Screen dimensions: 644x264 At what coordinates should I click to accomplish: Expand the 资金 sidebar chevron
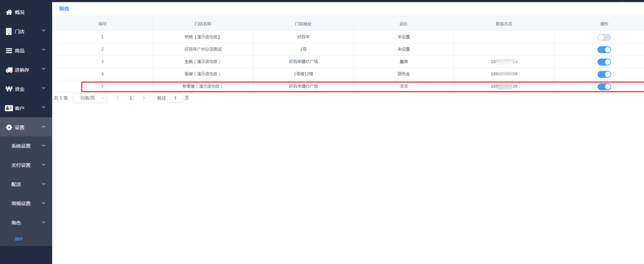[x=44, y=88]
